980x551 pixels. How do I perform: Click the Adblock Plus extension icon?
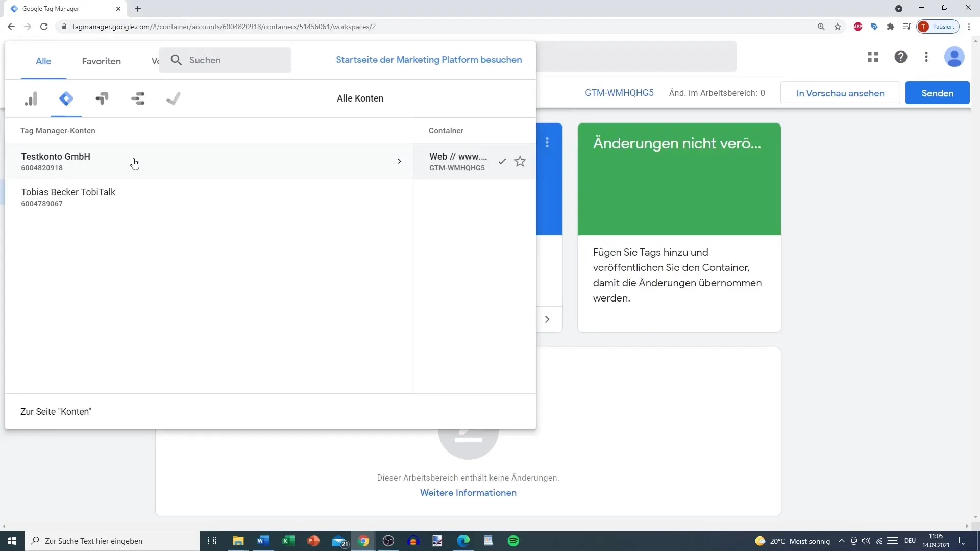coord(858,27)
